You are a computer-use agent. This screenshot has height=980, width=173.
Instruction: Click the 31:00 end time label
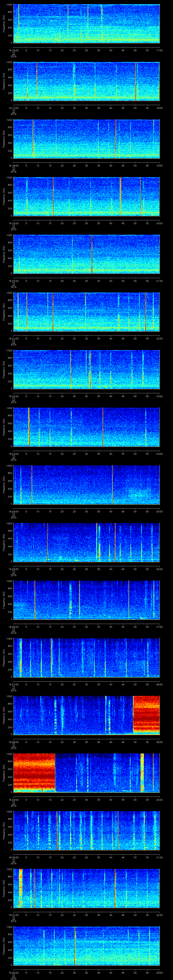(x=159, y=857)
